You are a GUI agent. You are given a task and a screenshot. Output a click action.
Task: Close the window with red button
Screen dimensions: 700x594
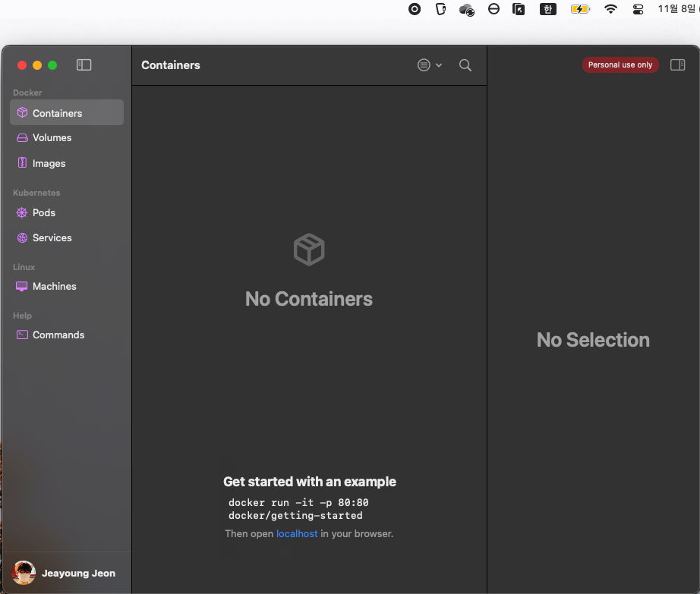(22, 65)
